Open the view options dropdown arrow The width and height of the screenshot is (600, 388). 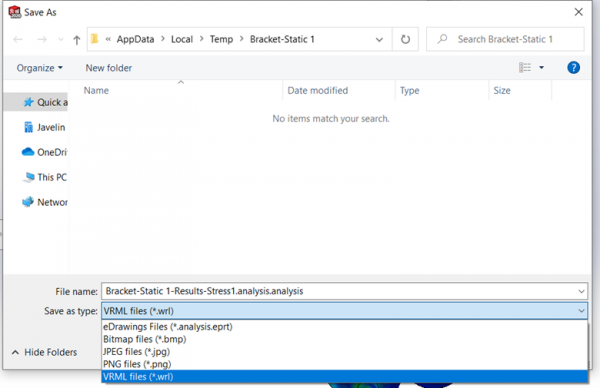541,68
